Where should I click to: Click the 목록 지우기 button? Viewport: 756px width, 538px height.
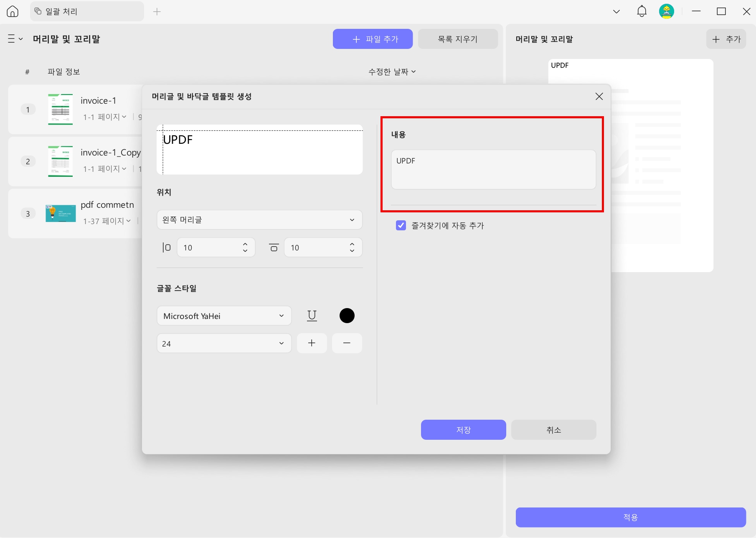(x=458, y=39)
